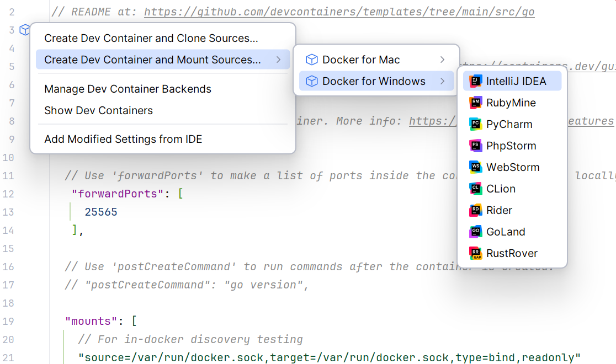Click the 'For in-docker discovery testing' comment

coord(190,339)
